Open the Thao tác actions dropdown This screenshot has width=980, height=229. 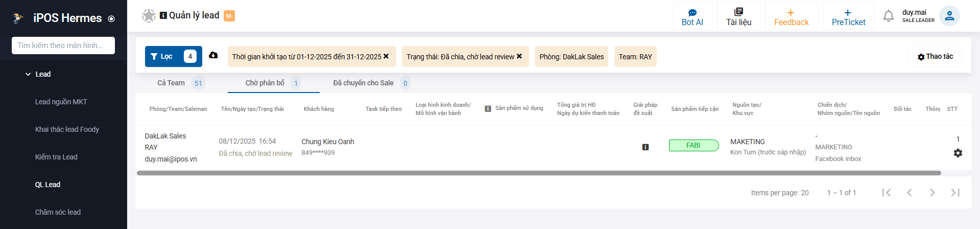click(935, 57)
